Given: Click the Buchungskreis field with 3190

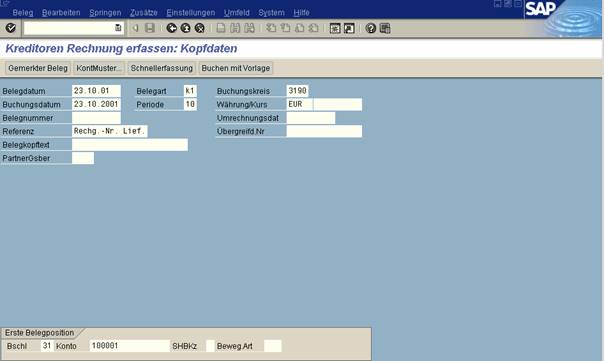Looking at the screenshot, I should 297,91.
